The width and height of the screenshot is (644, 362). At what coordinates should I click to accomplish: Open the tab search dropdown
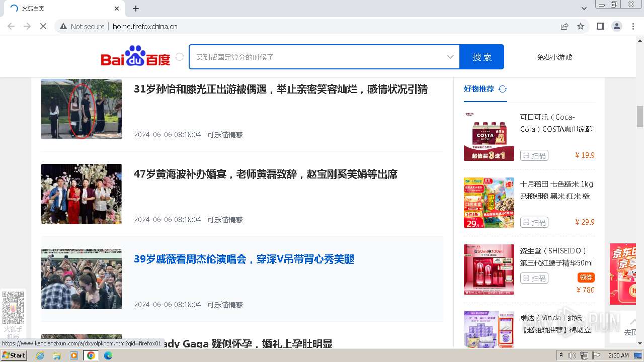coord(584,9)
